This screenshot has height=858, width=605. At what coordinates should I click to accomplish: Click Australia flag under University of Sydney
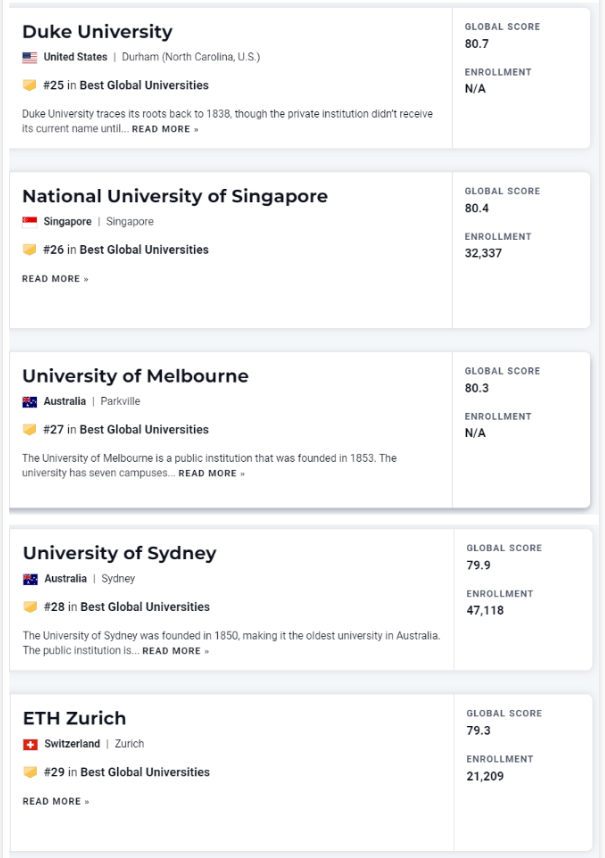pos(30,579)
